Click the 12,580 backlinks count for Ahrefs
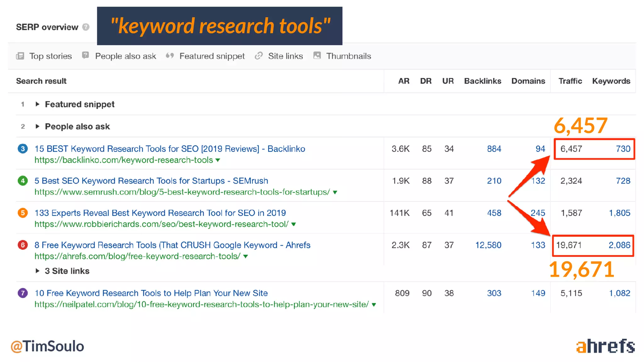The width and height of the screenshot is (644, 362). click(x=488, y=245)
